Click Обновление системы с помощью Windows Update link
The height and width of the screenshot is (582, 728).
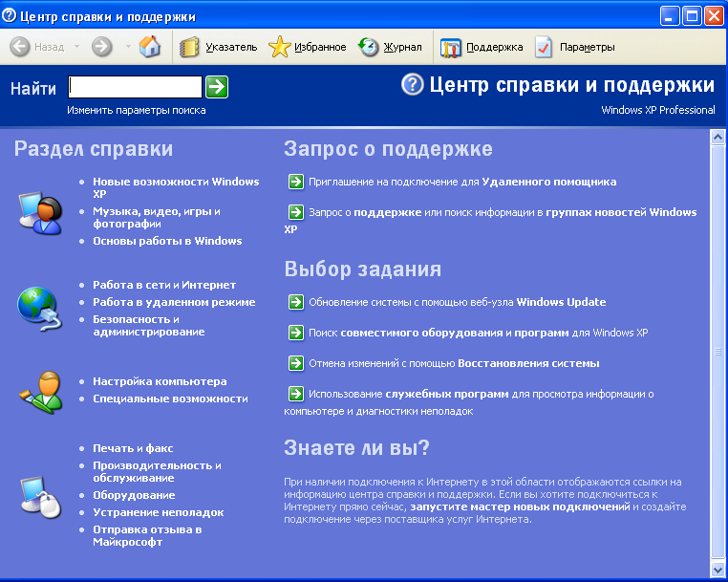[458, 302]
